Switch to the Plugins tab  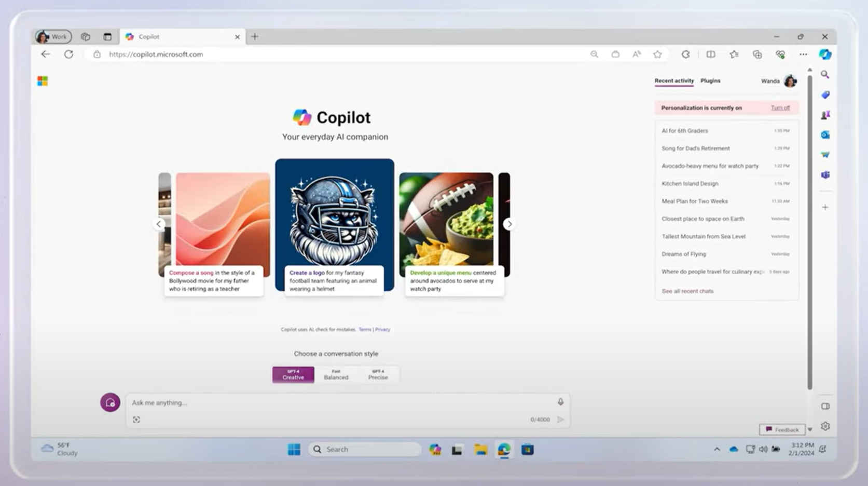[710, 81]
